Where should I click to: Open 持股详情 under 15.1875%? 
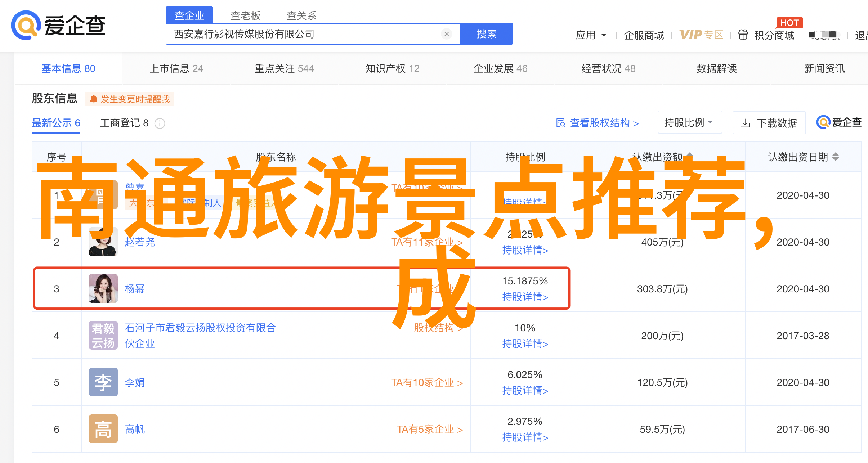(525, 297)
